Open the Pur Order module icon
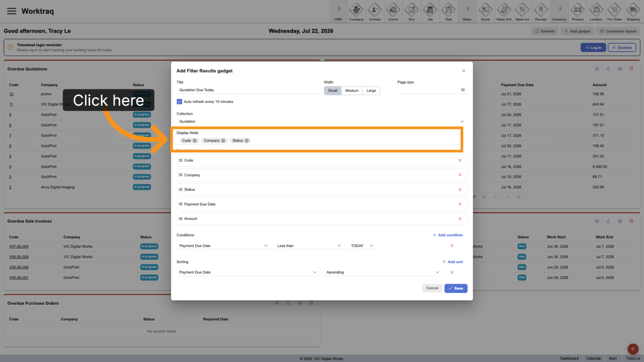Image resolution: width=644 pixels, height=362 pixels. pyautogui.click(x=614, y=12)
